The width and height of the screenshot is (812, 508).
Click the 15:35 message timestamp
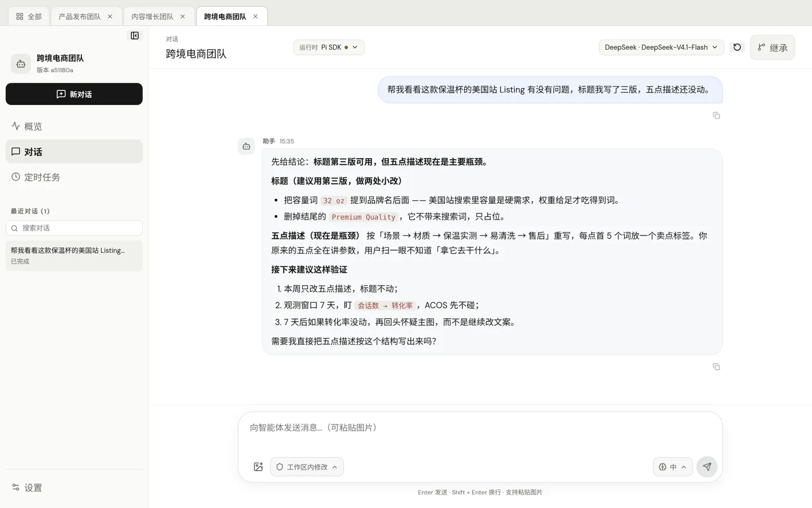286,141
